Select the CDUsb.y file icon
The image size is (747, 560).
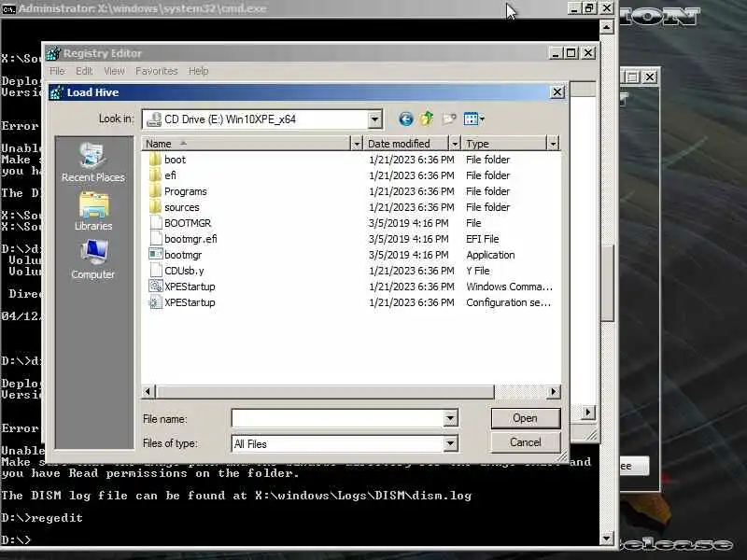pyautogui.click(x=156, y=271)
